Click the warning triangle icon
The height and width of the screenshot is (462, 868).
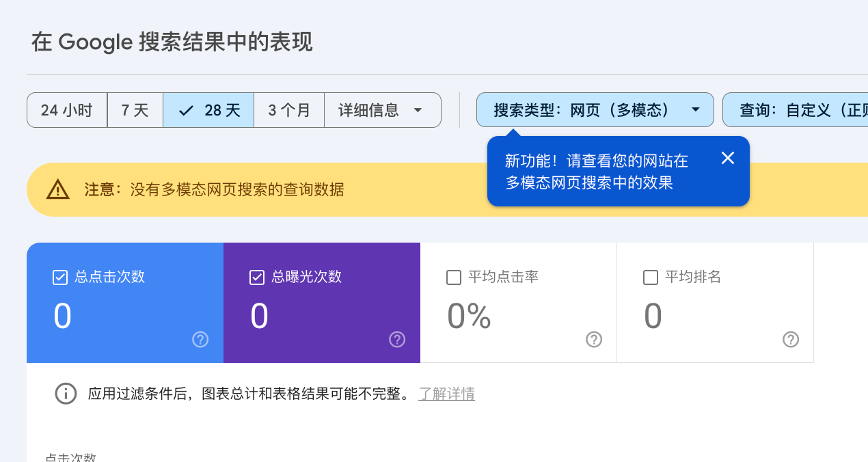tap(58, 189)
